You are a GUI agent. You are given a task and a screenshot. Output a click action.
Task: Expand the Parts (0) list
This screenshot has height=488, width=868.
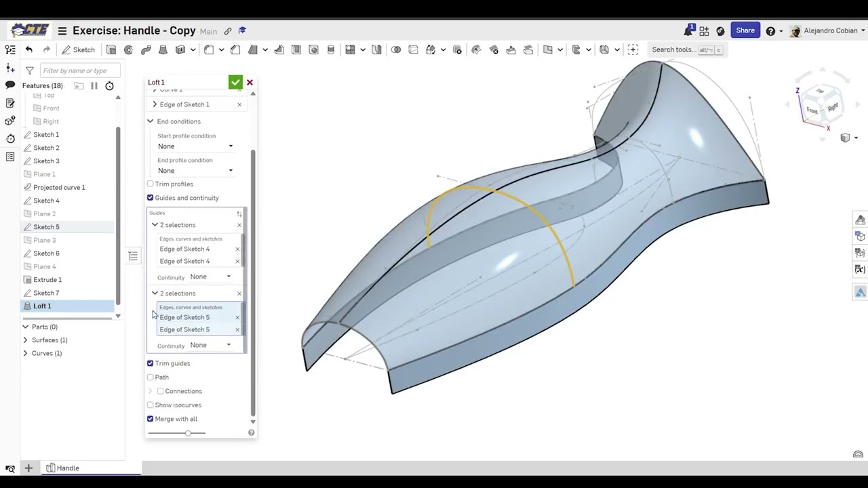click(26, 327)
